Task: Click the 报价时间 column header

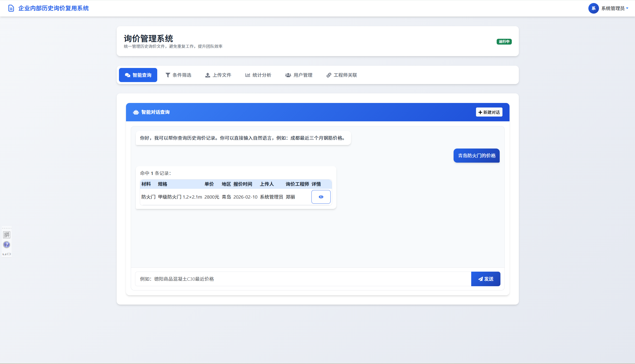Action: (243, 184)
